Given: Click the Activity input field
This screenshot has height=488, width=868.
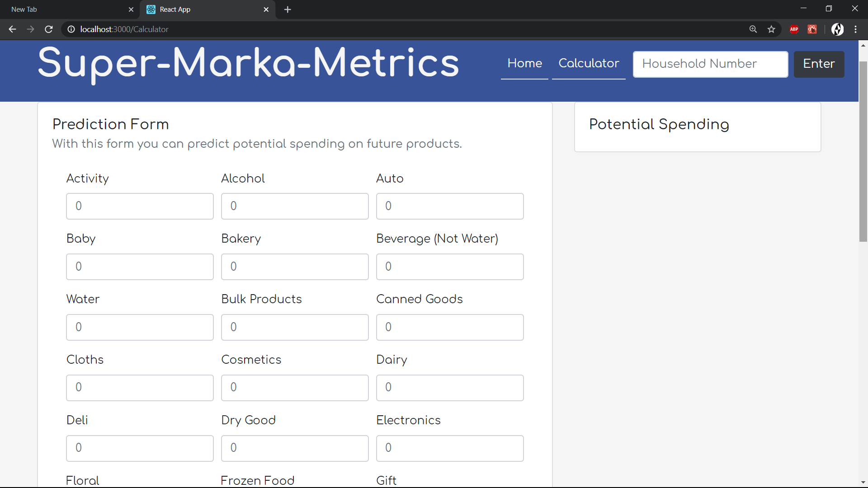Looking at the screenshot, I should click(140, 206).
